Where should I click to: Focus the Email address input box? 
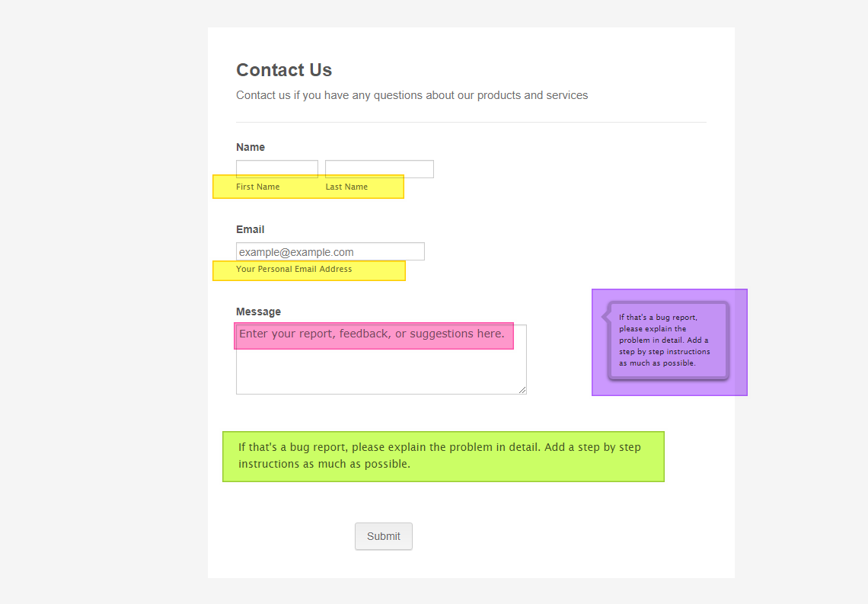(330, 251)
